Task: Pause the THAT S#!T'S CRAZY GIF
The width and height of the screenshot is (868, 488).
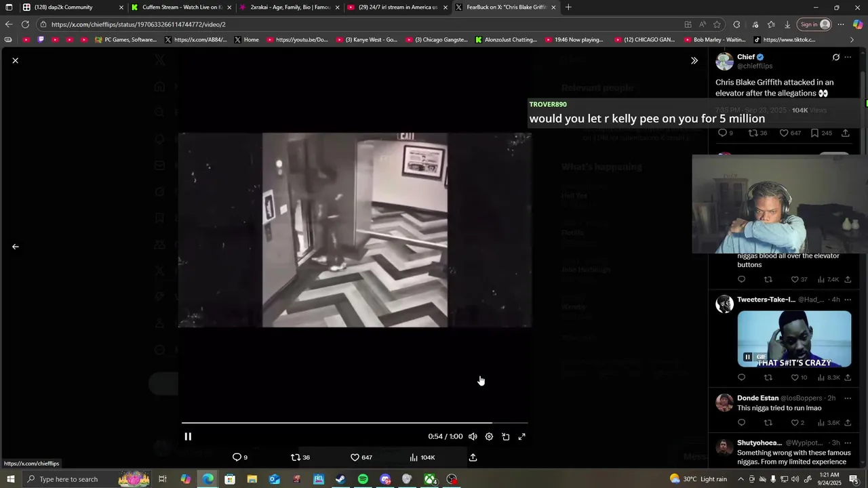Action: coord(747,357)
